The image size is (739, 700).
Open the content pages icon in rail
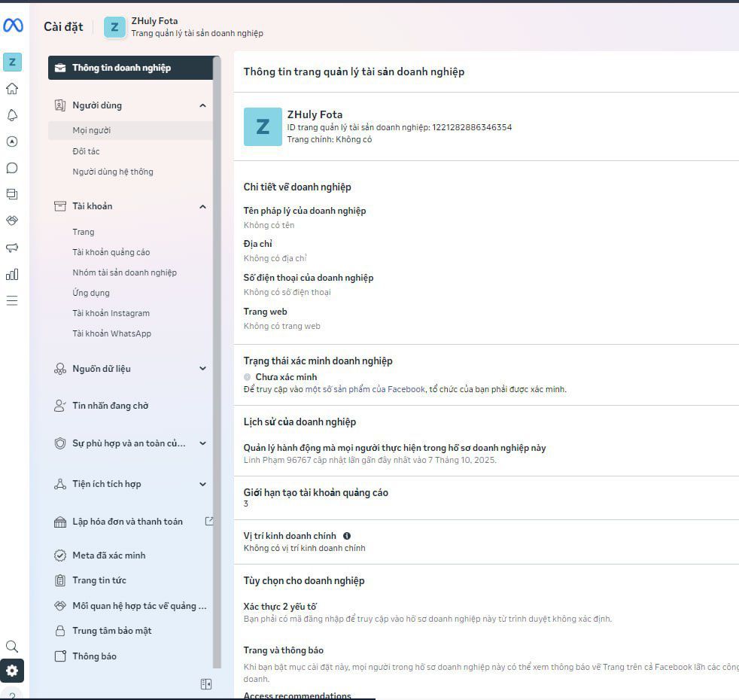click(x=12, y=194)
